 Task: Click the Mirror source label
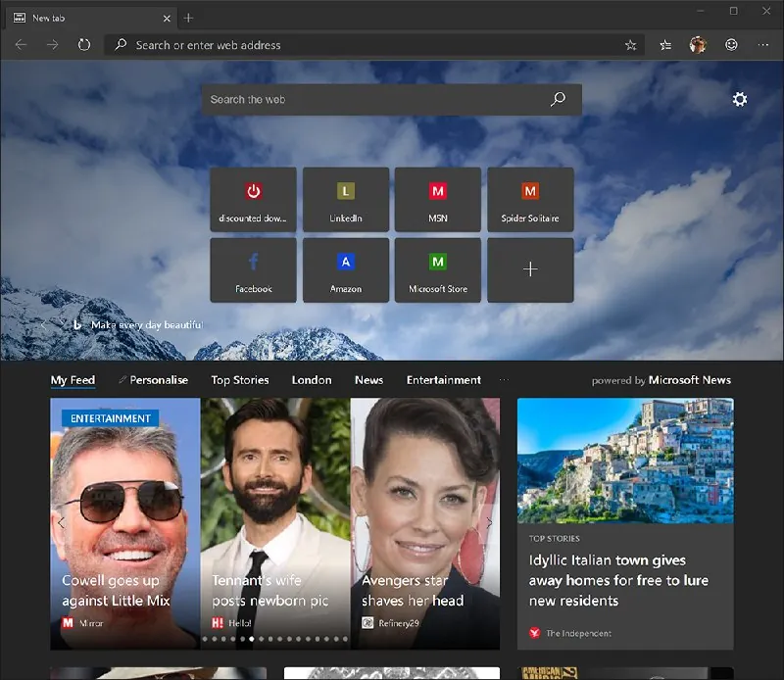point(91,623)
